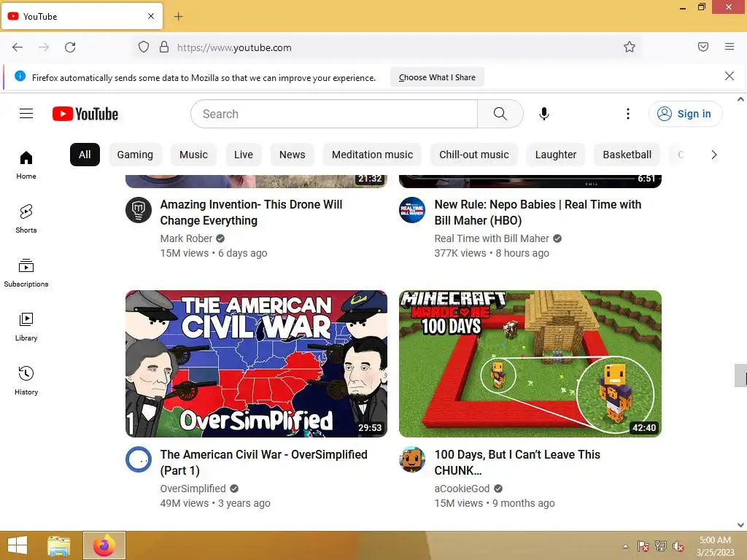Bookmark this page with the star
The height and width of the screenshot is (560, 747).
click(630, 47)
